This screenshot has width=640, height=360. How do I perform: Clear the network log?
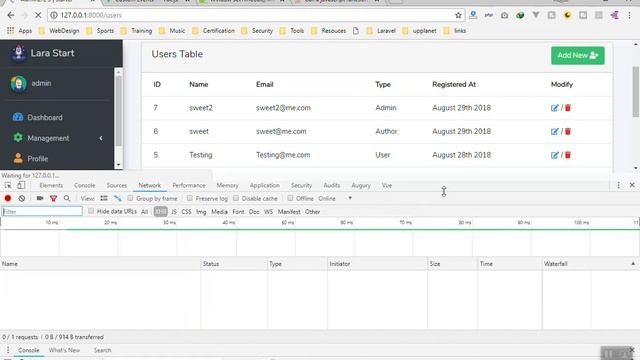click(x=22, y=198)
